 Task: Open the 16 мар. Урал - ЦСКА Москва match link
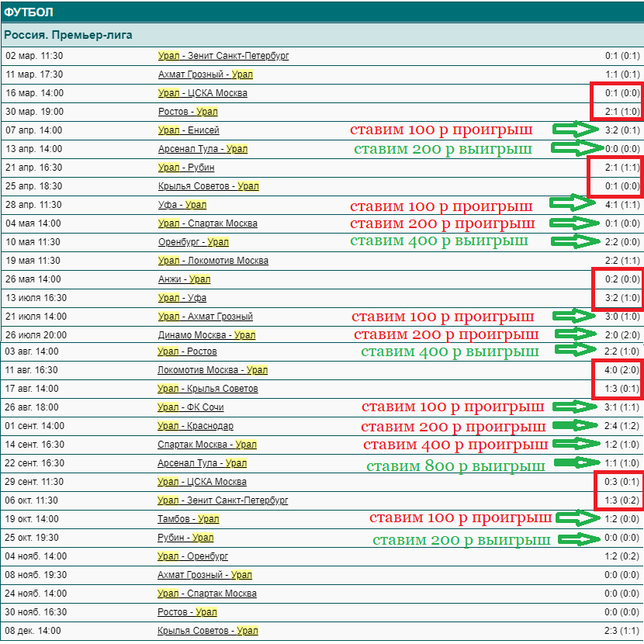click(203, 93)
